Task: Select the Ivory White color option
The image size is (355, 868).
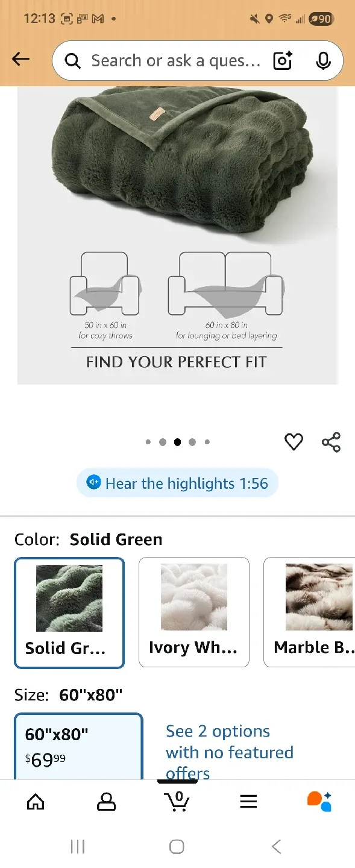Action: pyautogui.click(x=193, y=612)
